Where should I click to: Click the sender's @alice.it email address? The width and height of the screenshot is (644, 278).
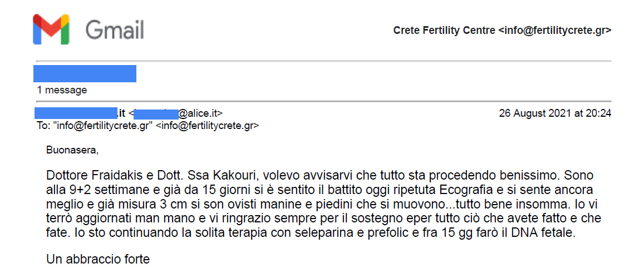(176, 113)
